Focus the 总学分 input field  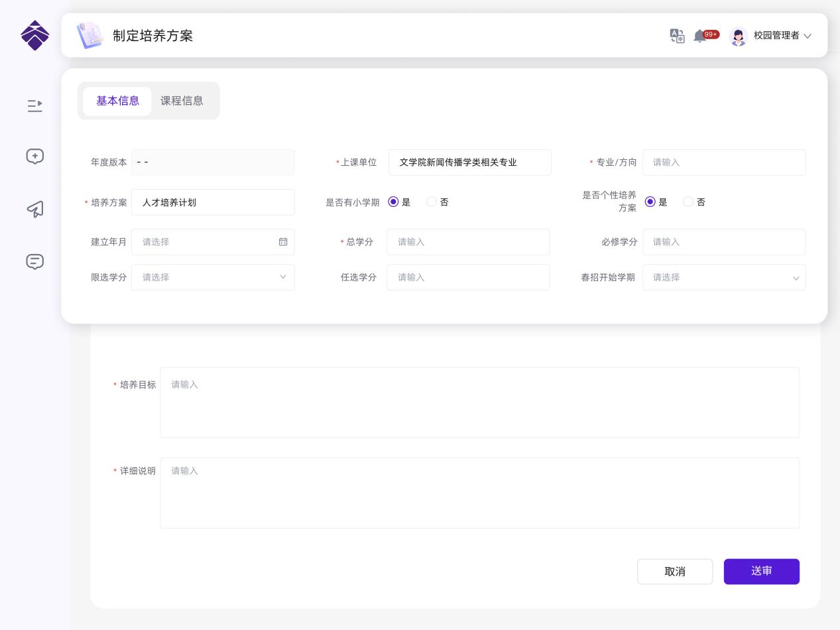(468, 242)
